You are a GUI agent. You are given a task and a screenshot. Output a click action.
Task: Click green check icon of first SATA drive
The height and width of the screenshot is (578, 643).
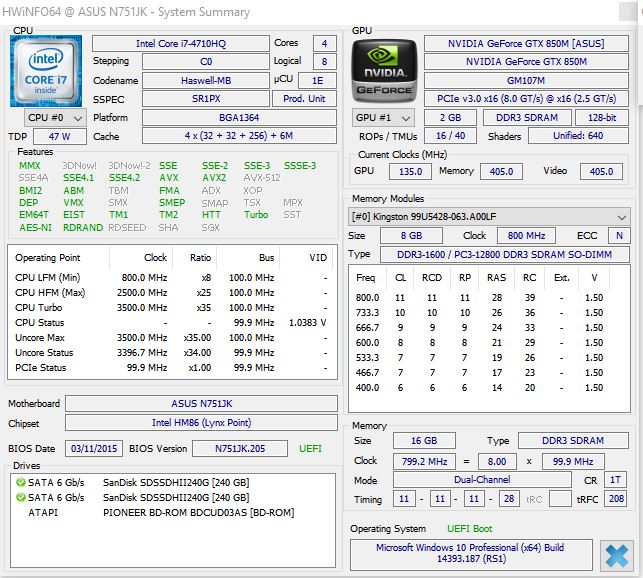click(x=20, y=482)
